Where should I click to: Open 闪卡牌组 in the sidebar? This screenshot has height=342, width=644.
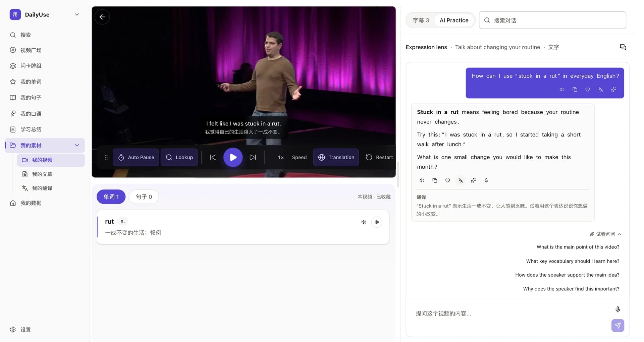[x=45, y=66]
